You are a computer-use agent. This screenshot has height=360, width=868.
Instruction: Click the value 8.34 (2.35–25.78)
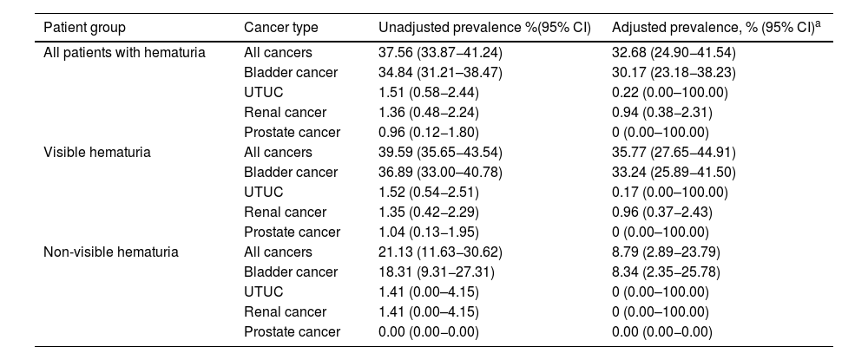coord(667,272)
